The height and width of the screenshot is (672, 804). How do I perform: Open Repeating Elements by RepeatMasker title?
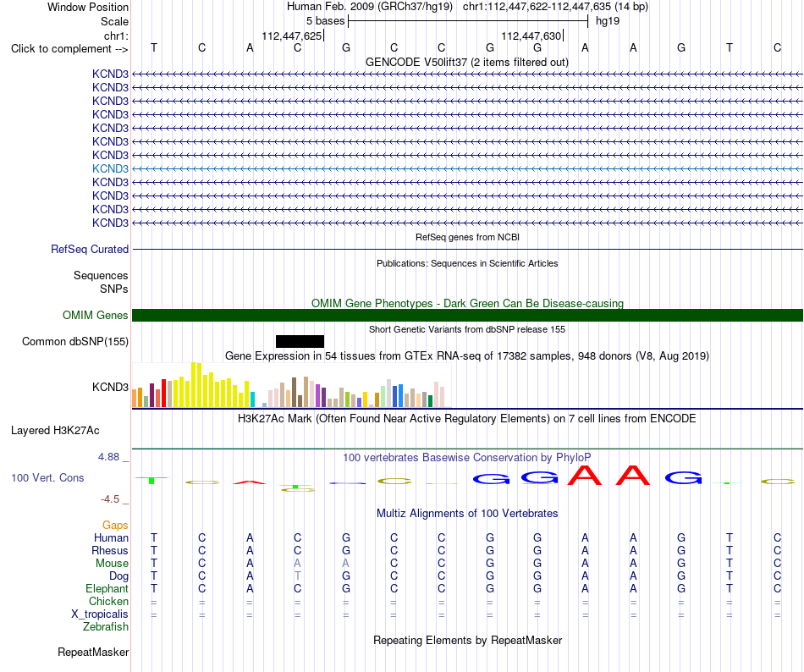[467, 640]
